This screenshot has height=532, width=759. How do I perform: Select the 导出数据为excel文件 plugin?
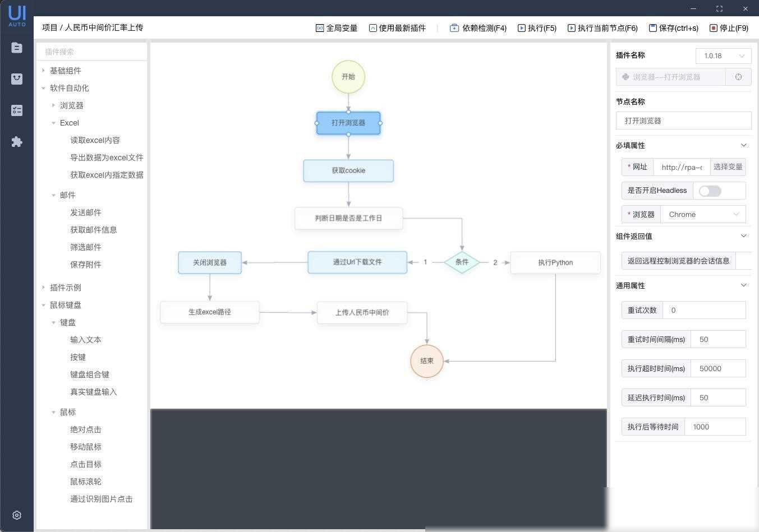tap(107, 158)
